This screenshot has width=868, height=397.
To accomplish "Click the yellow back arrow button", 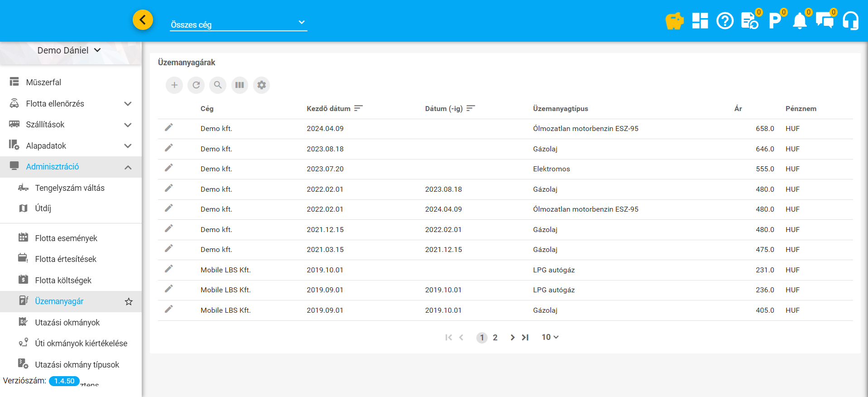I will pyautogui.click(x=143, y=20).
